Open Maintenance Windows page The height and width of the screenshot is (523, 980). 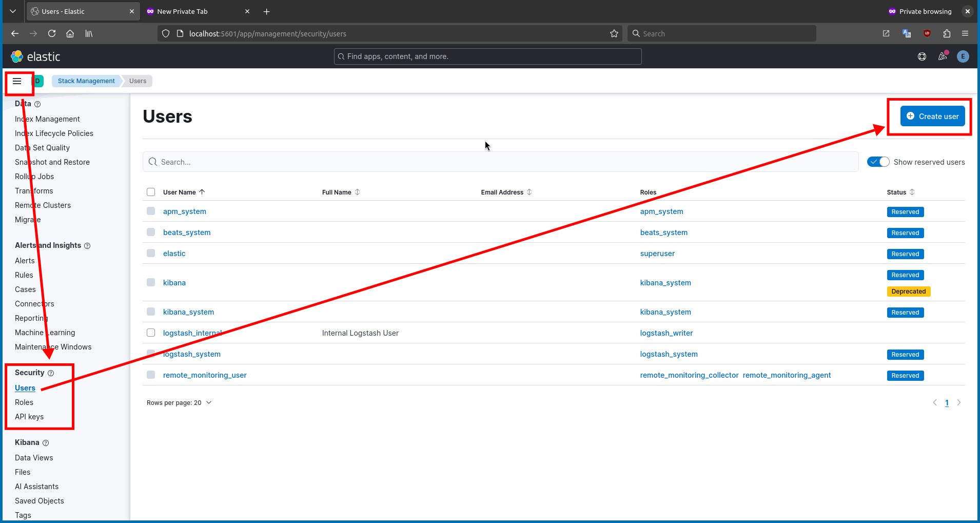[x=53, y=347]
